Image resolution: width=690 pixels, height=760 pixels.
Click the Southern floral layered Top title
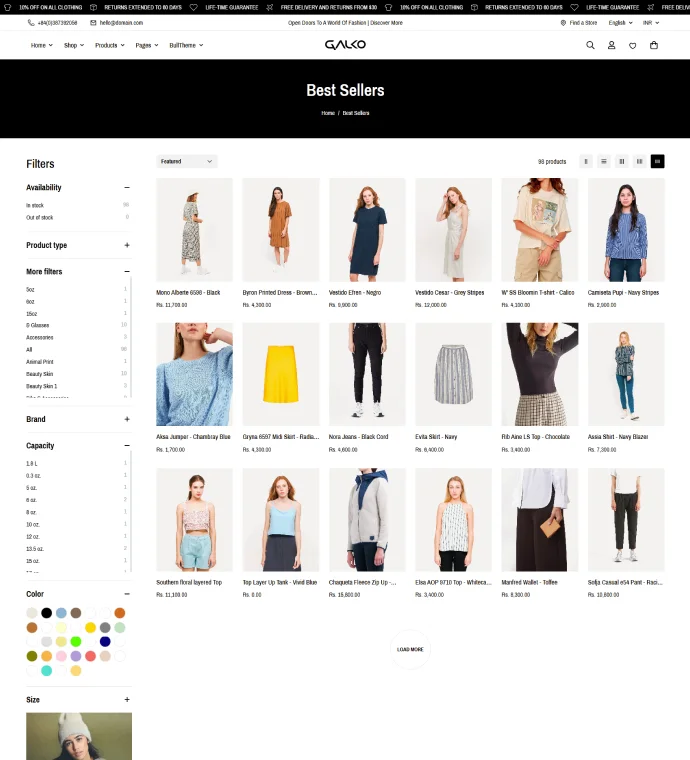(189, 582)
